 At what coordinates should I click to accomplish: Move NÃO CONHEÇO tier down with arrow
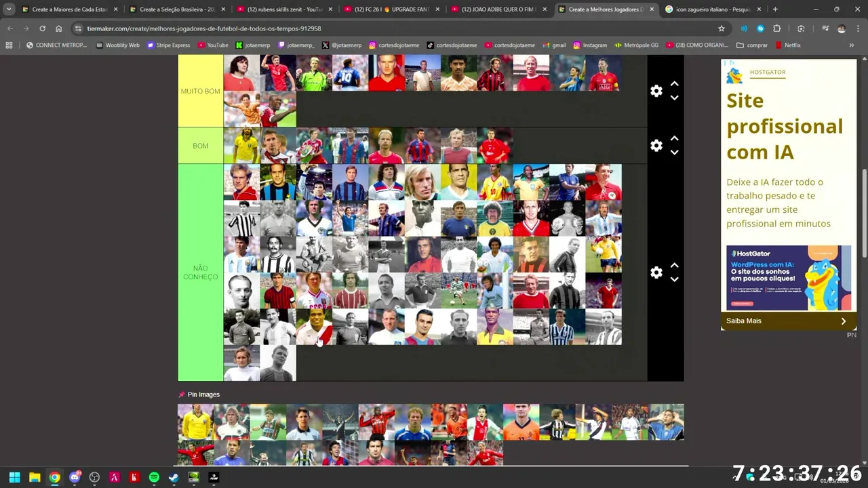pyautogui.click(x=674, y=279)
